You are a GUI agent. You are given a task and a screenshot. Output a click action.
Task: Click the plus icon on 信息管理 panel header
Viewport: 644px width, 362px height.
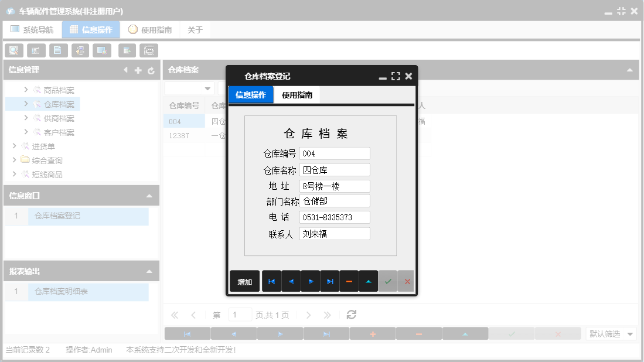click(137, 70)
